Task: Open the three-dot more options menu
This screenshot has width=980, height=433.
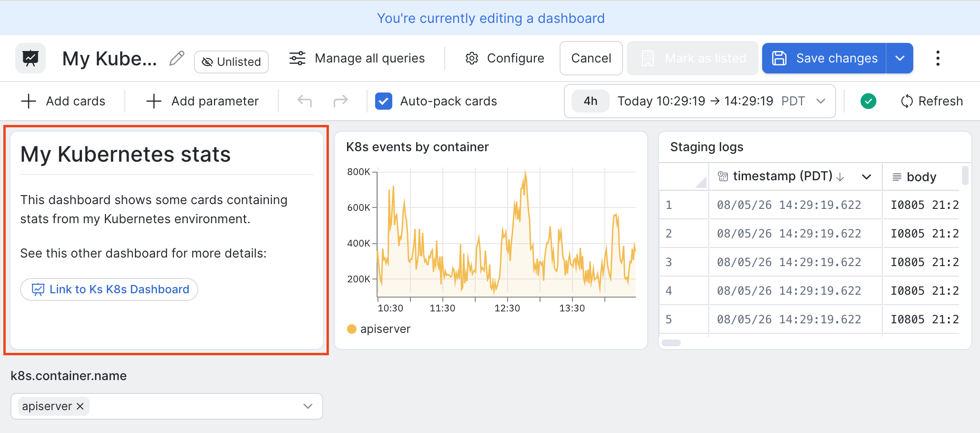Action: point(938,58)
